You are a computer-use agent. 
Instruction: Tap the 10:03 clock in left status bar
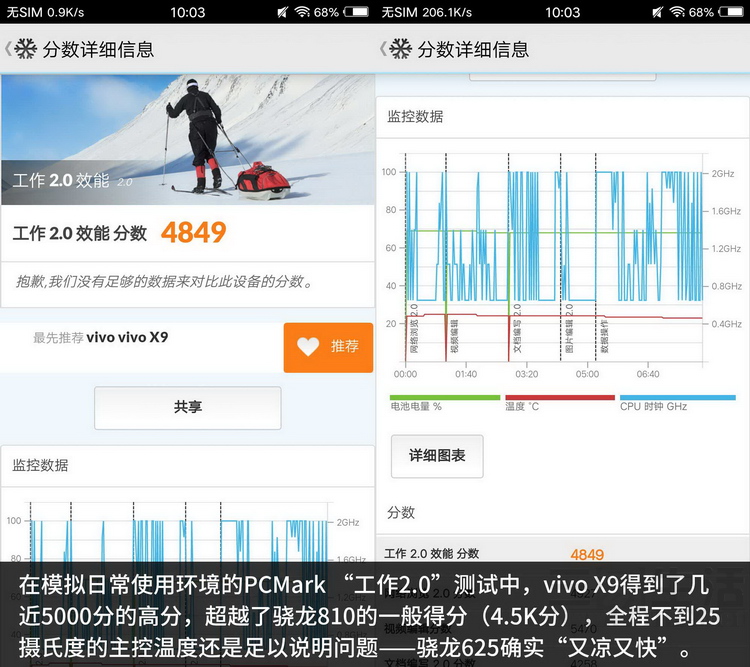[x=188, y=12]
